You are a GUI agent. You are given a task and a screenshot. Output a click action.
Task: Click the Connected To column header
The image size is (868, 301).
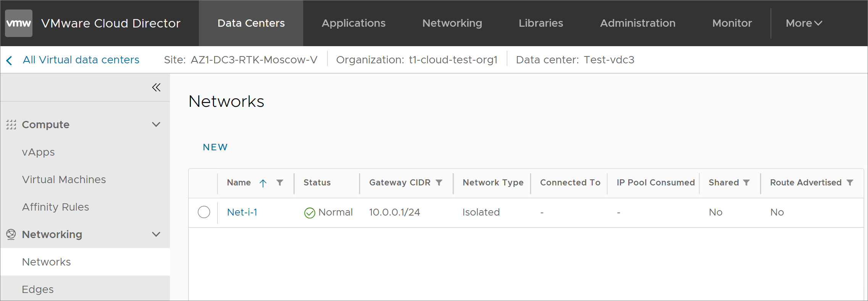click(570, 183)
